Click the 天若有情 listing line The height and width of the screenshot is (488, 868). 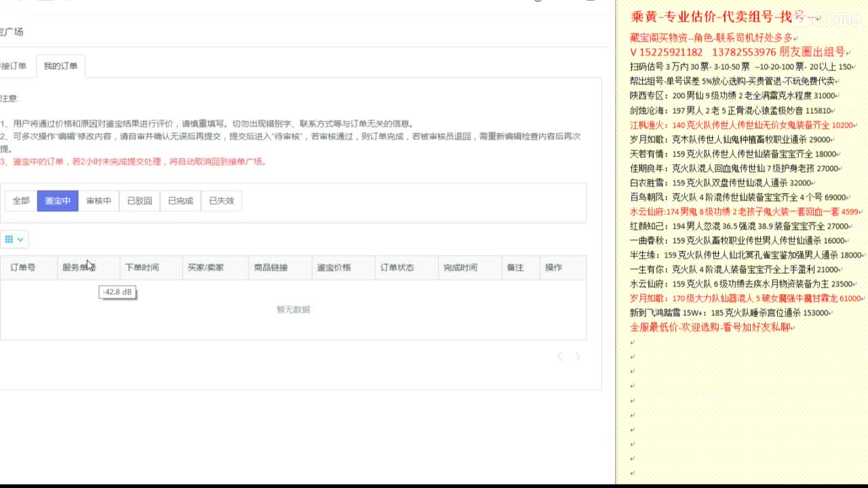coord(735,154)
